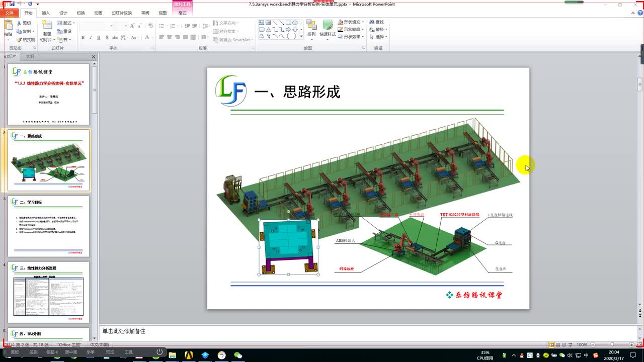644x362 pixels.
Task: Toggle Strikethrough formatting
Action: click(x=115, y=38)
